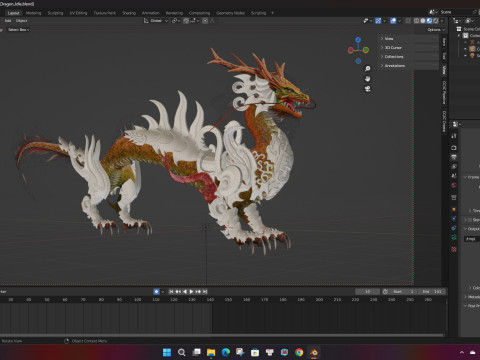Image resolution: width=480 pixels, height=360 pixels.
Task: Open the Item tab in viewport sidebar
Action: (x=444, y=42)
